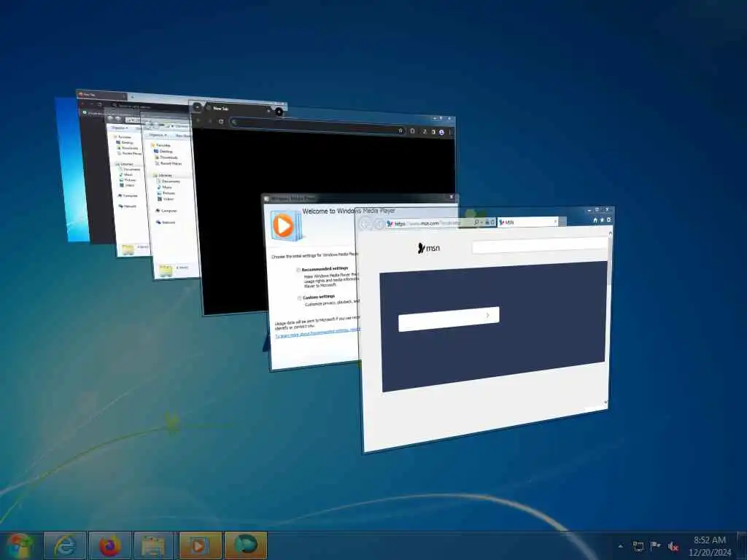Open the tab search dropdown in Chrome

[x=197, y=108]
